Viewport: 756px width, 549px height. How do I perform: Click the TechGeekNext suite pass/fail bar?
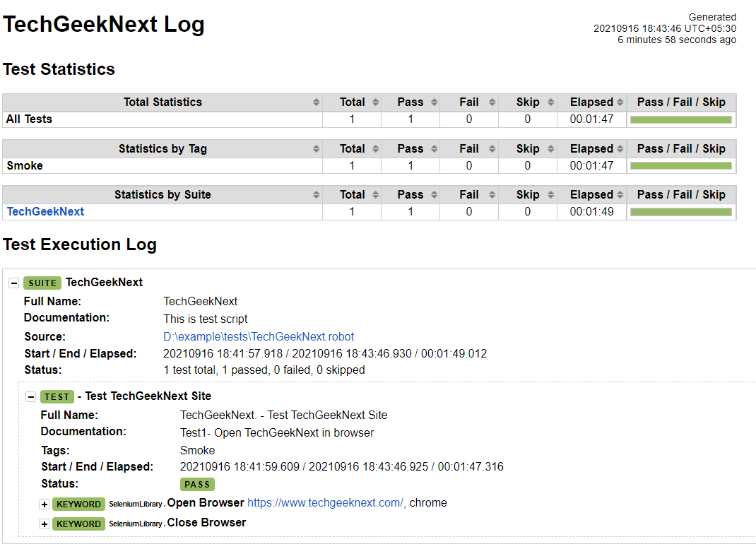click(681, 212)
